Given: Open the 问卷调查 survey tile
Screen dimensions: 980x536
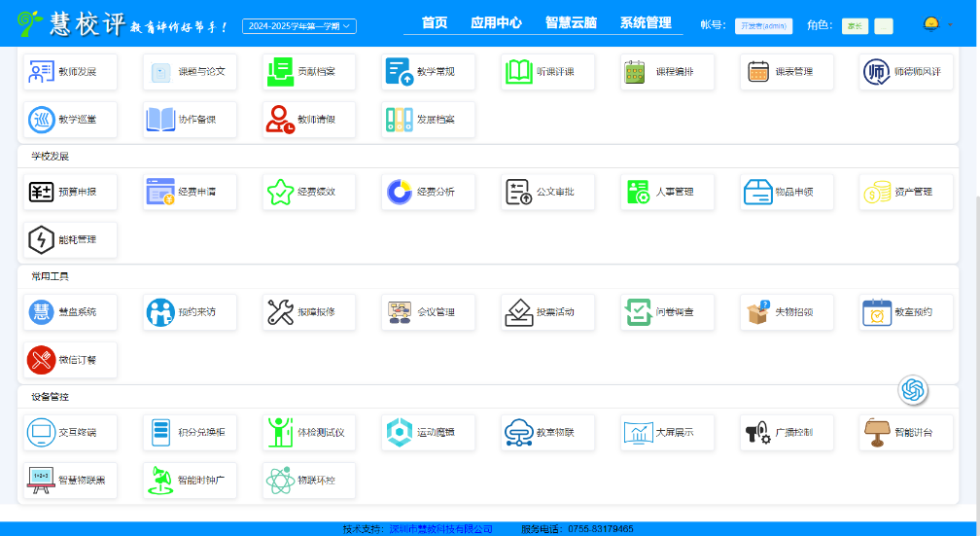Looking at the screenshot, I should 668,312.
